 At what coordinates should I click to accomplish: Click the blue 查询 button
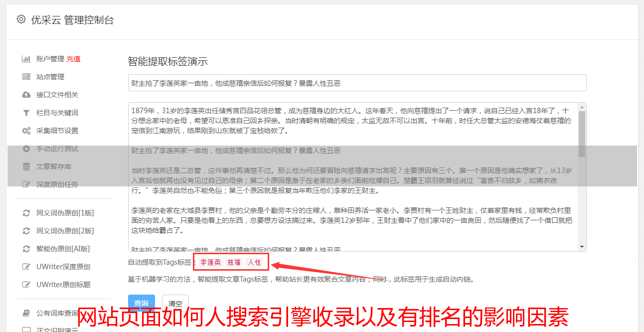[142, 303]
